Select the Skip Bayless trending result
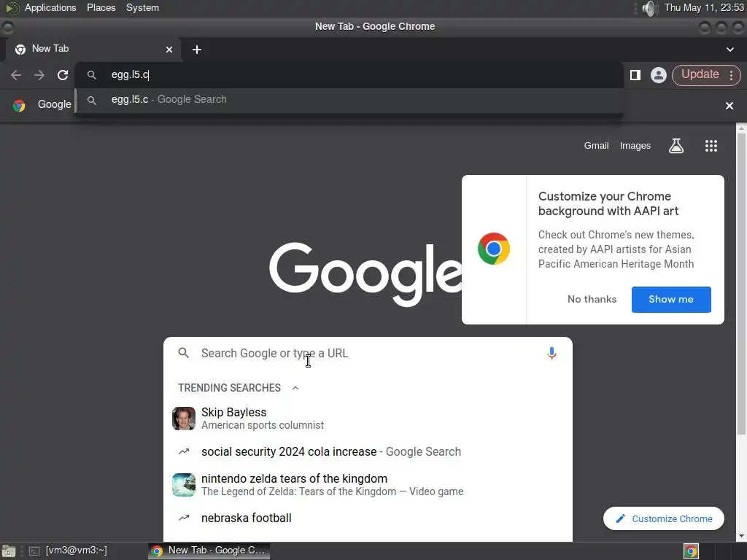 coord(368,418)
